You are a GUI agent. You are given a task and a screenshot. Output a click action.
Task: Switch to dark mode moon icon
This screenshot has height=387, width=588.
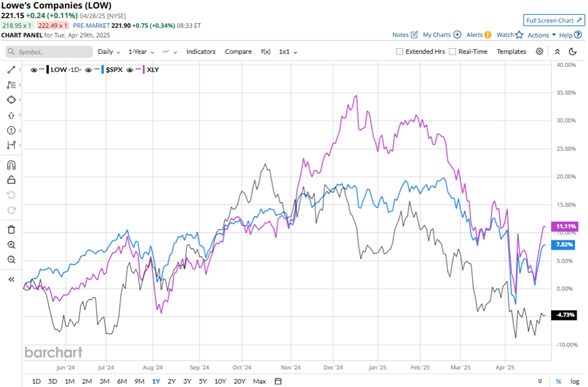tap(572, 51)
